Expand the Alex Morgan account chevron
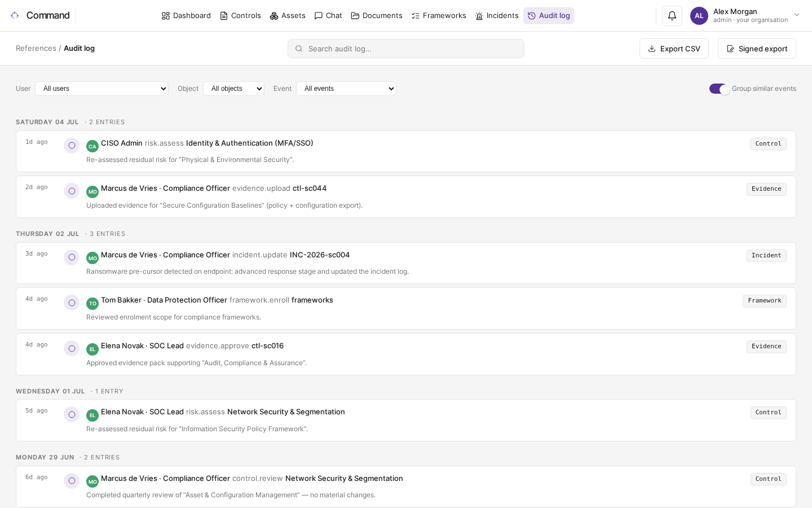The image size is (812, 508). click(x=797, y=15)
